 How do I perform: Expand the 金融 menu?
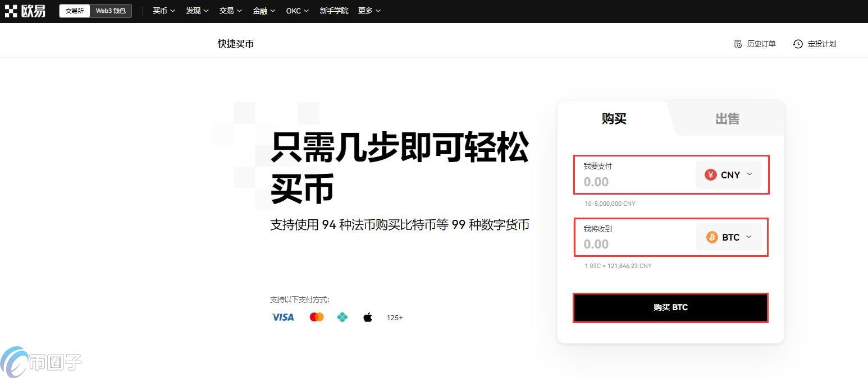(264, 11)
